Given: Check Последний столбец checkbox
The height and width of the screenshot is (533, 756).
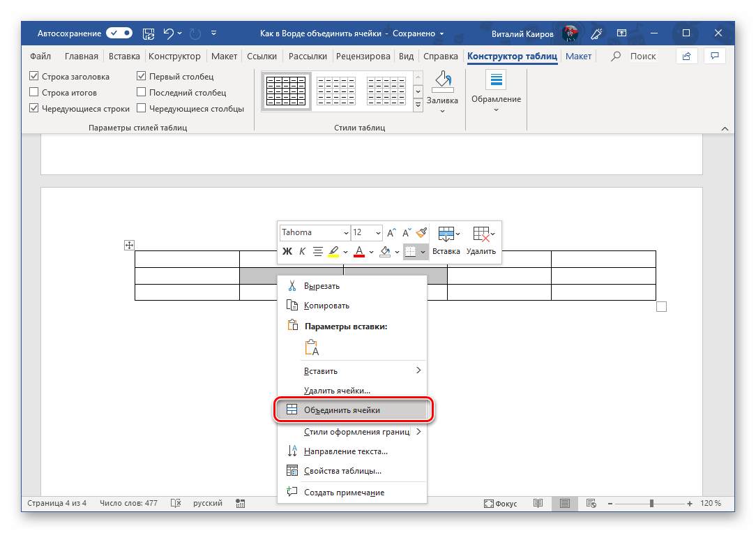Looking at the screenshot, I should pyautogui.click(x=142, y=91).
